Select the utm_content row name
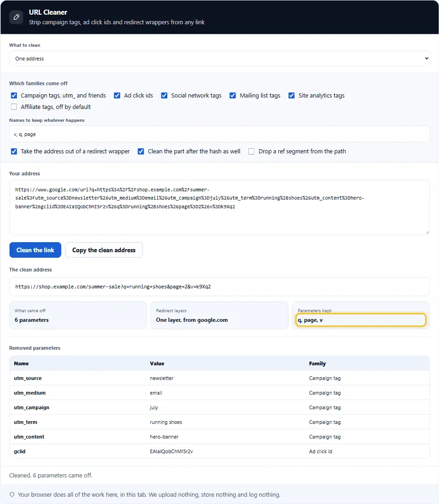Image resolution: width=439 pixels, height=504 pixels. pos(29,437)
